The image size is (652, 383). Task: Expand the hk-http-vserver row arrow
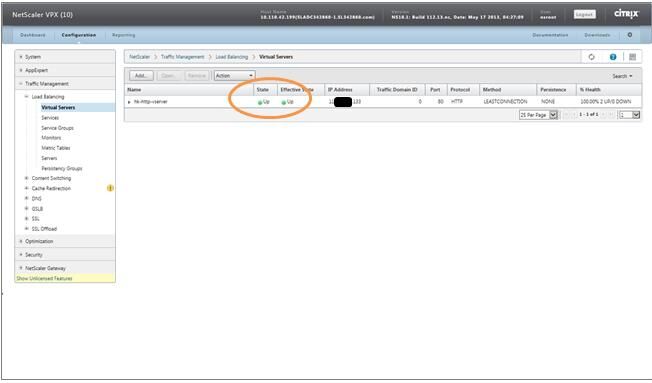tap(129, 102)
